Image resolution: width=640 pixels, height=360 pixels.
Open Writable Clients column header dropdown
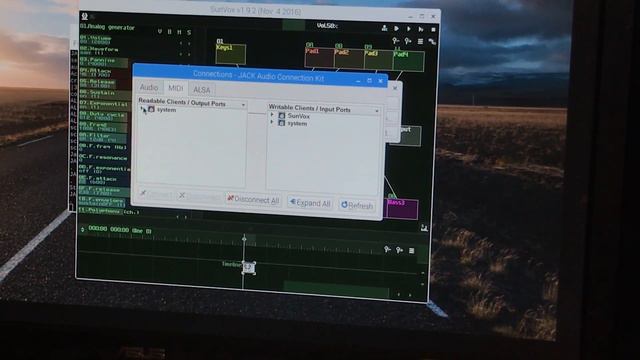(x=376, y=111)
